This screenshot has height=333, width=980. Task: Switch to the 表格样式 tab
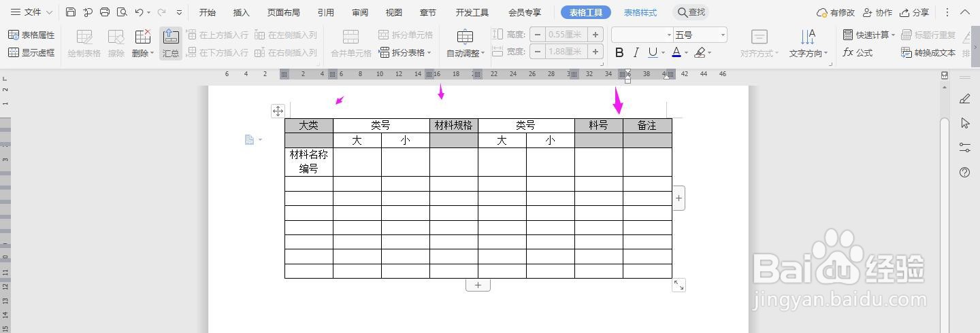[x=640, y=12]
